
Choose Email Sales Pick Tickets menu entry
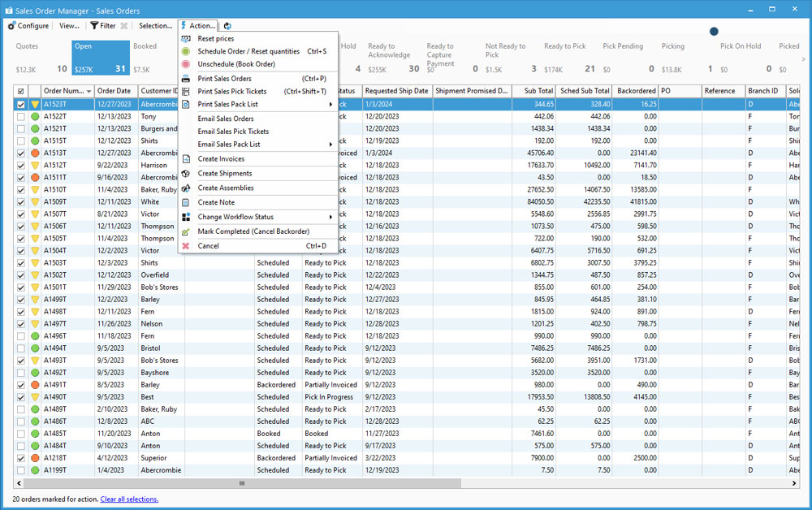(233, 132)
